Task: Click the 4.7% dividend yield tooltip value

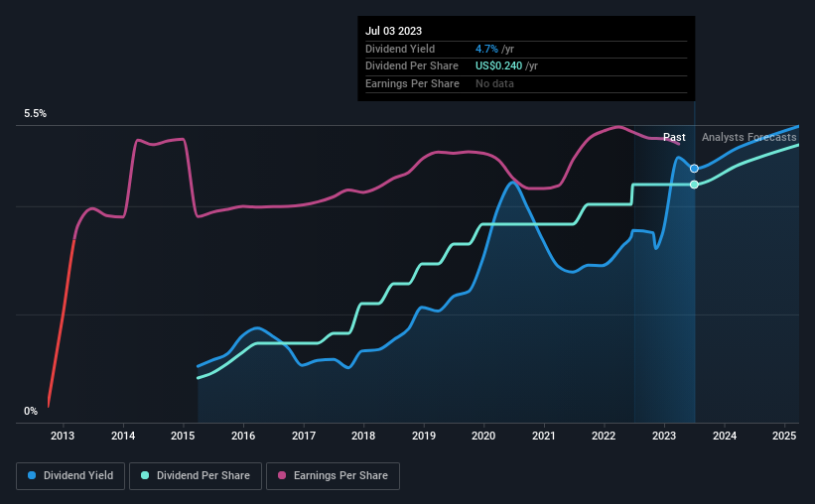Action: point(486,49)
